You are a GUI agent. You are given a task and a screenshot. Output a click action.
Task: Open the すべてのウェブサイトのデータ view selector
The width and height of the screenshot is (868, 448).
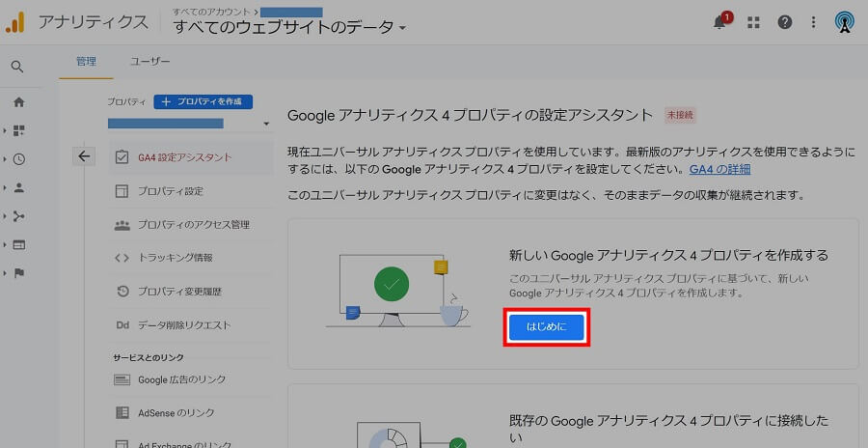tap(289, 27)
